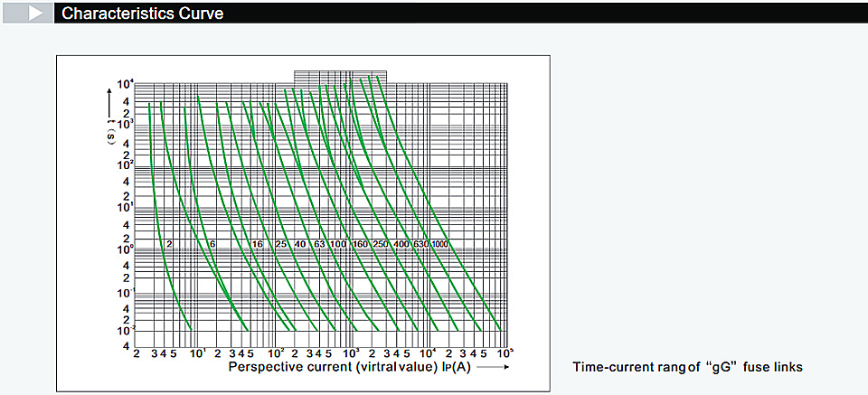Click the curve label 25
This screenshot has height=395, width=868.
[280, 244]
